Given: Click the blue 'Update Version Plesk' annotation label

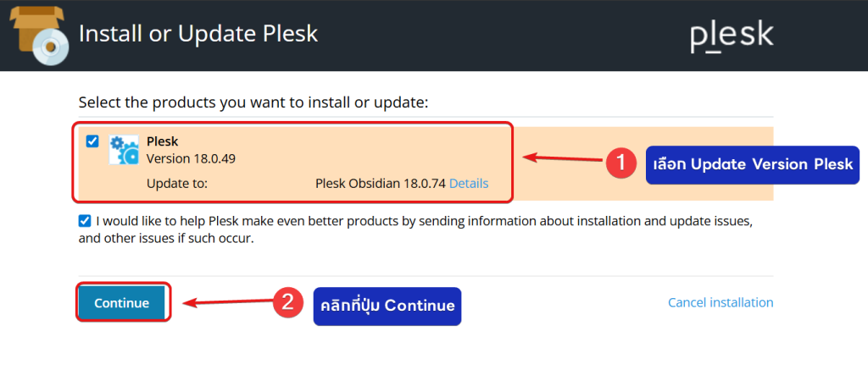Looking at the screenshot, I should tap(753, 164).
